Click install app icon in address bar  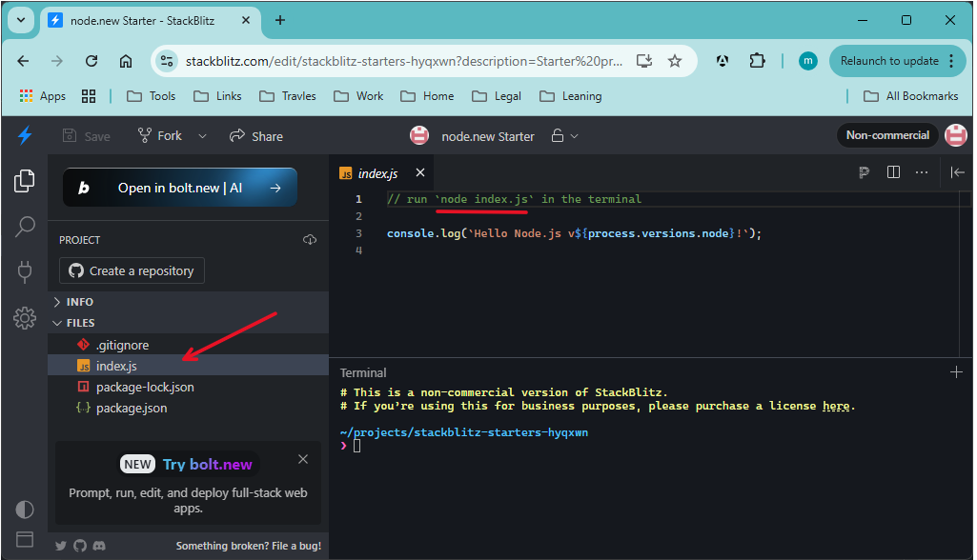[x=644, y=61]
